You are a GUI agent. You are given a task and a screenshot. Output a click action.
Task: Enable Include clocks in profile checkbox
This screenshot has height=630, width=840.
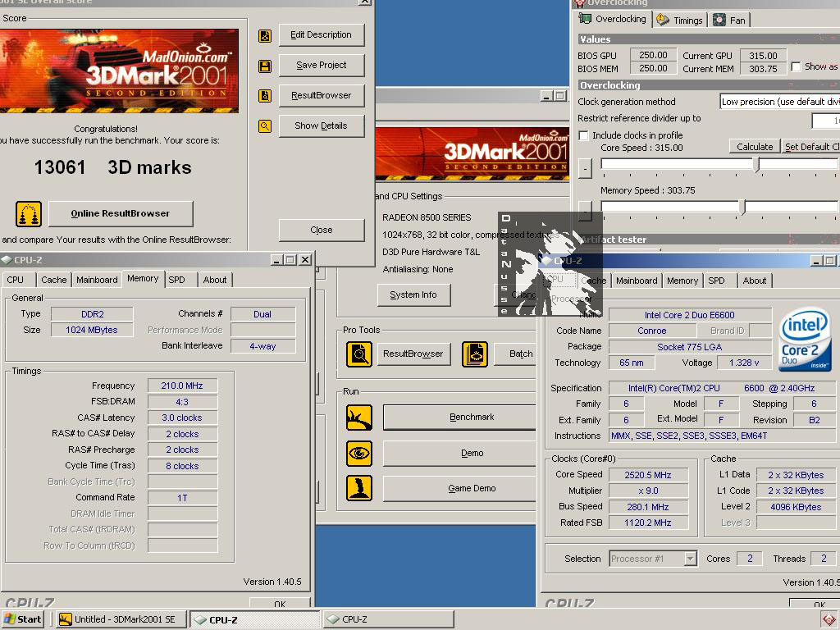point(583,135)
